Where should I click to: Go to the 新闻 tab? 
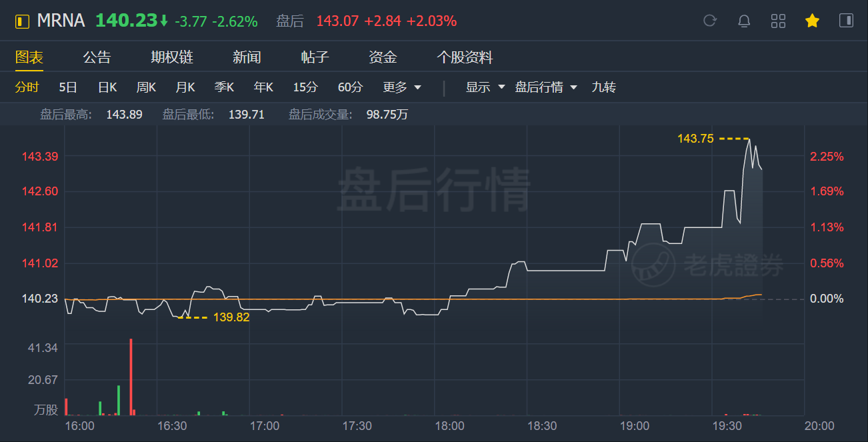click(247, 57)
